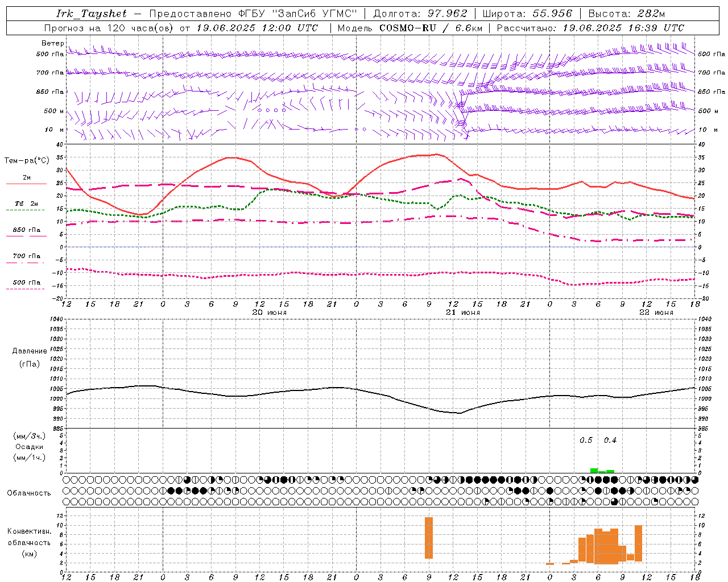This screenshot has height=582, width=728.
Task: Click the "(мм/3ч.)" precipitation unit label
Action: [x=30, y=436]
